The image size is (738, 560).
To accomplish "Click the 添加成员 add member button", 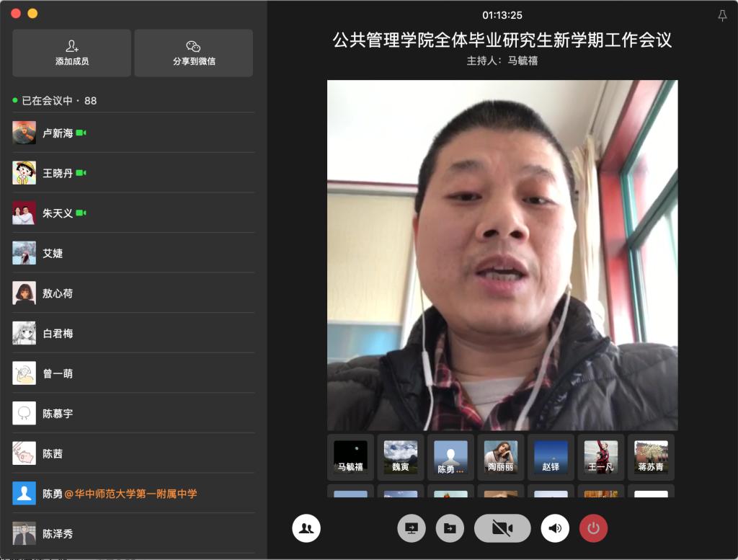I will (x=72, y=53).
